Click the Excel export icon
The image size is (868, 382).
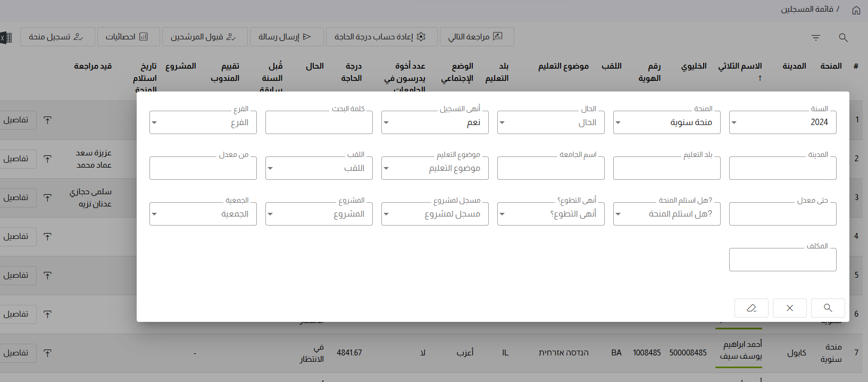click(x=5, y=38)
